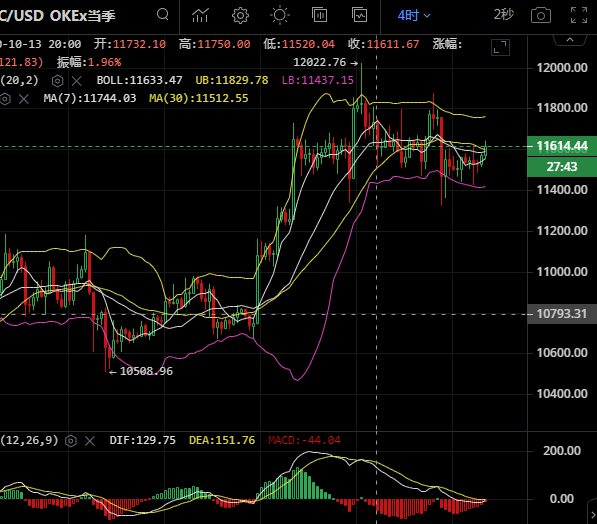This screenshot has height=524, width=597.
Task: Take a chart snapshot with camera icon
Action: [x=541, y=16]
